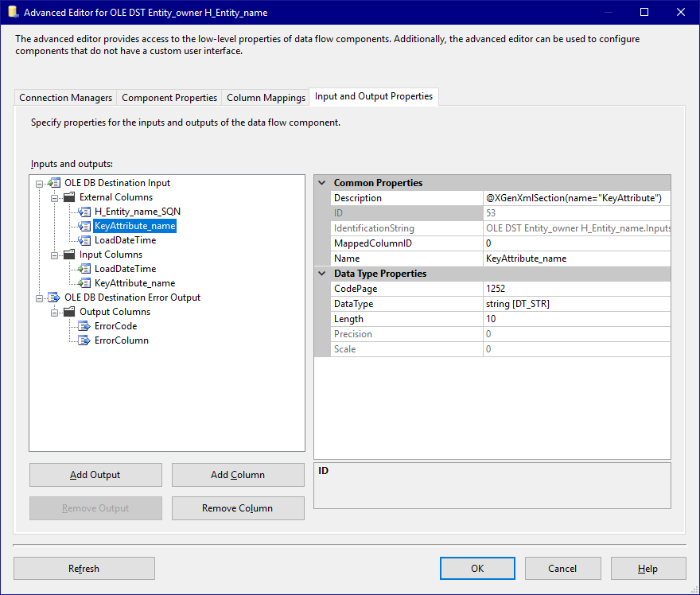Select the Input and Output Properties tab
The height and width of the screenshot is (595, 700).
pos(374,96)
